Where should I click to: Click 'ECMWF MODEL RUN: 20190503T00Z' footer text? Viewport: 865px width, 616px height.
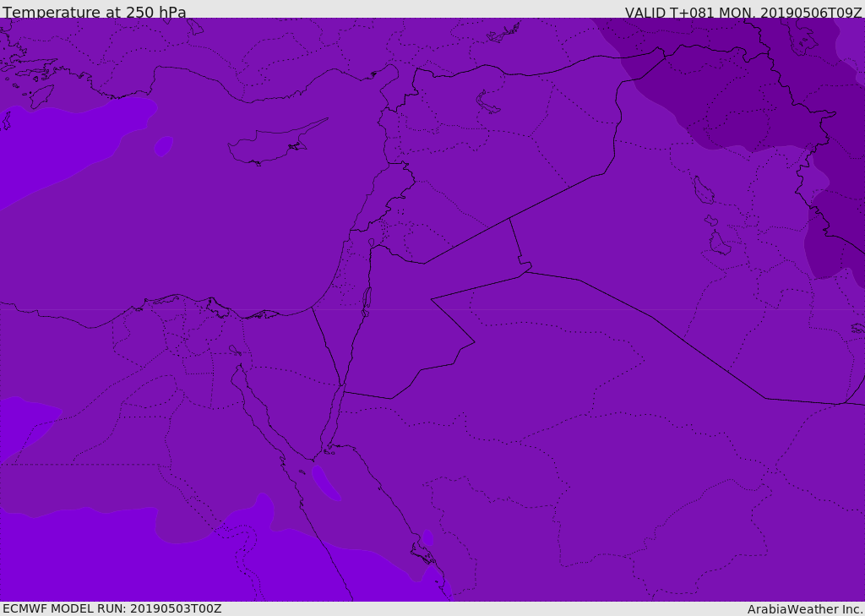(112, 608)
